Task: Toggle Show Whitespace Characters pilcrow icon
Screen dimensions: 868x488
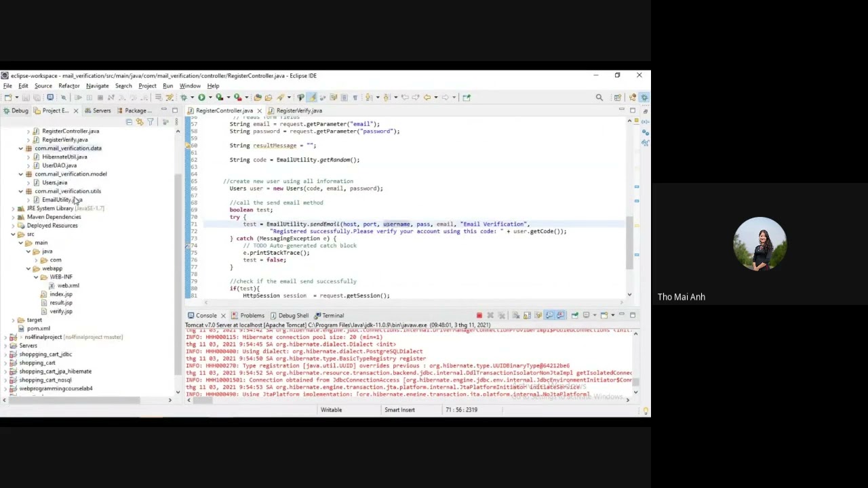Action: coord(355,97)
